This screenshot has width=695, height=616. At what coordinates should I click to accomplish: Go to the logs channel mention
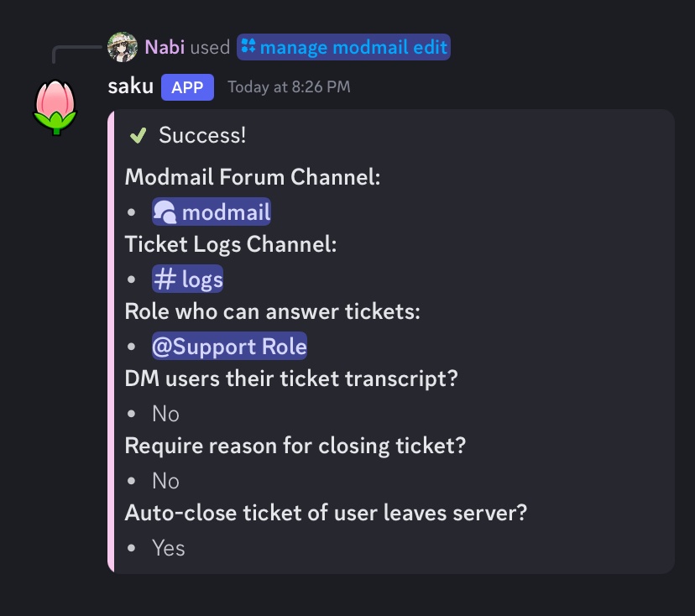(x=201, y=279)
